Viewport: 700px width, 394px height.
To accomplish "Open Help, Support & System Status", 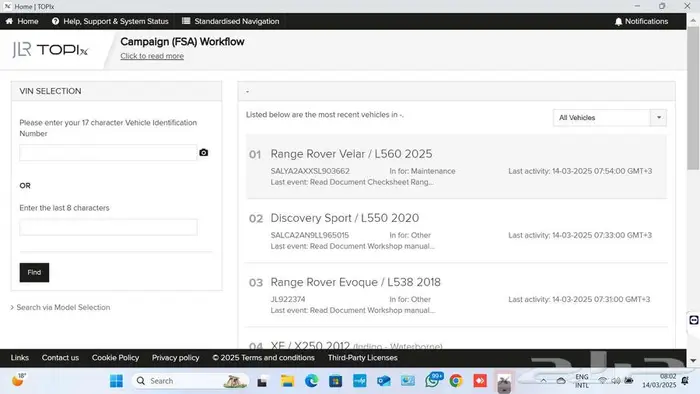I will [110, 21].
